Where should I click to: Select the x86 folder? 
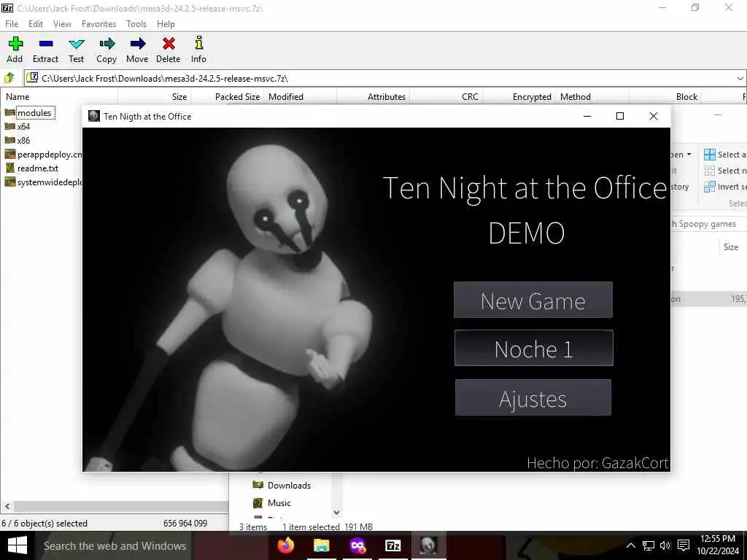(x=18, y=141)
